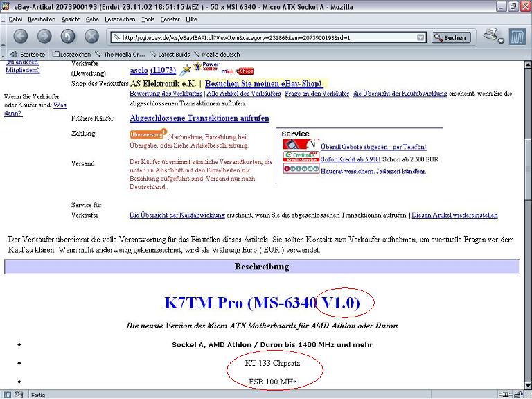532x399 pixels.
Task: Click the security padlock icon in status bar
Action: 518,395
